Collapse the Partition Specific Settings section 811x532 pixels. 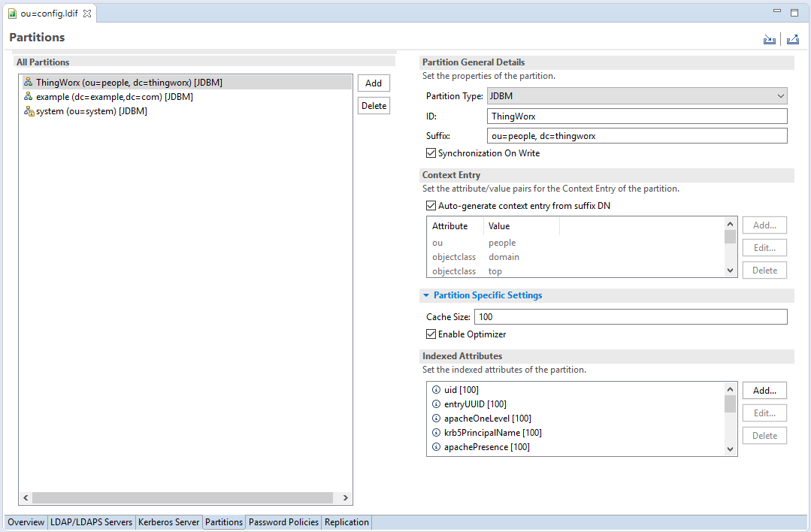pos(426,295)
